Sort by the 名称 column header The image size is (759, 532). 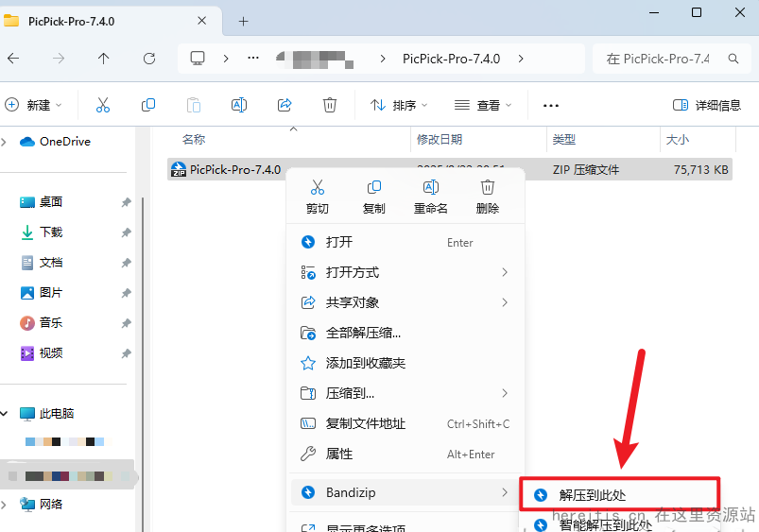[x=194, y=140]
